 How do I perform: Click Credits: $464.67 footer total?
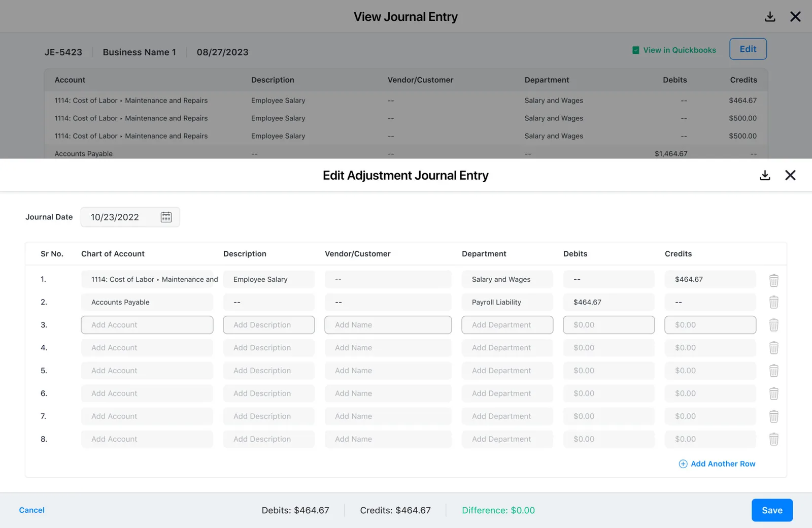pyautogui.click(x=395, y=510)
